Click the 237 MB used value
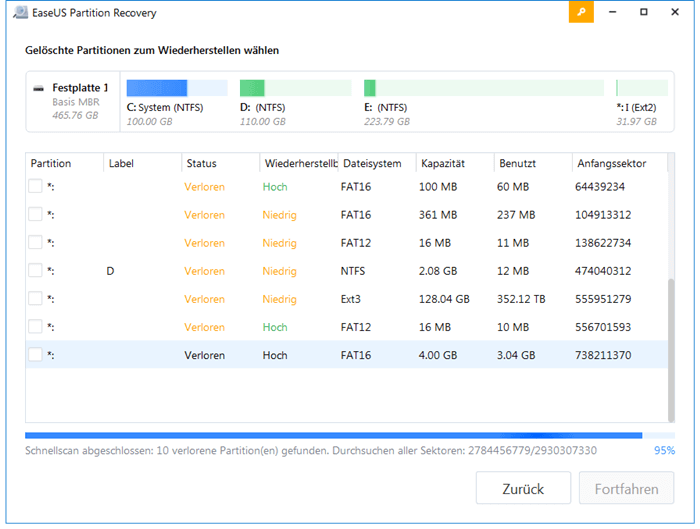Viewport: 700px width, 529px height. tap(516, 215)
